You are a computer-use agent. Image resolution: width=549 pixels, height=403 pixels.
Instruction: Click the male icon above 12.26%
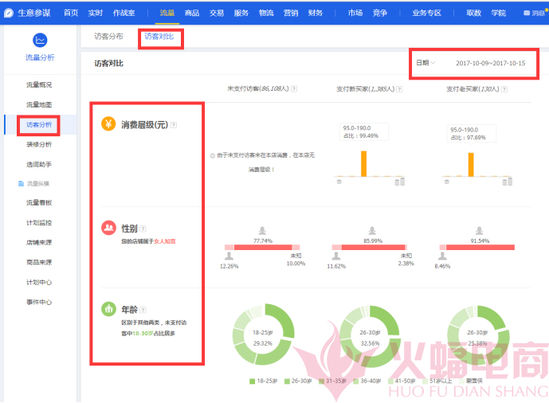coord(229,256)
